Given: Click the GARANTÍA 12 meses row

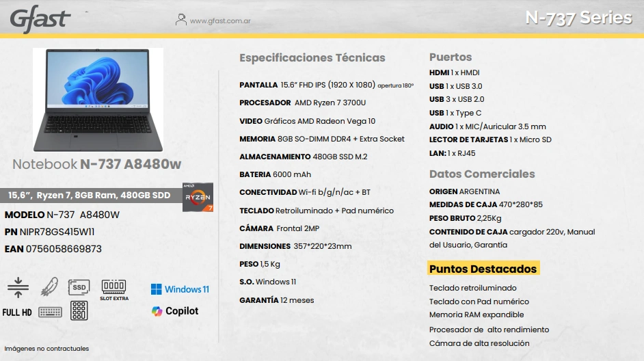Looking at the screenshot, I should coord(277,300).
